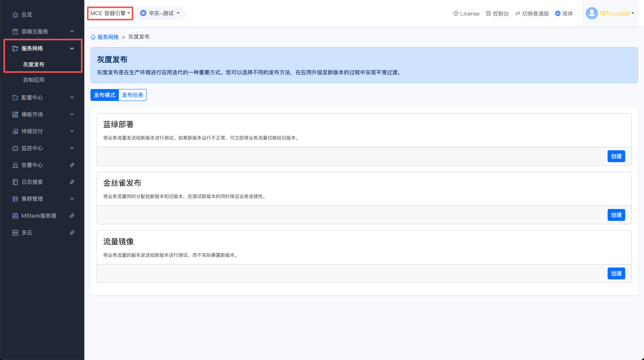Click the License cube icon

click(456, 13)
